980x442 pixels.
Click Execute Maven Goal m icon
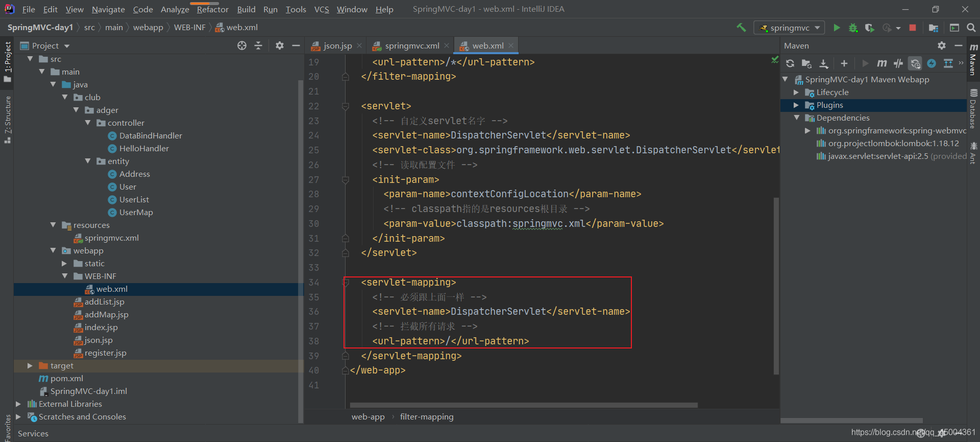(881, 63)
